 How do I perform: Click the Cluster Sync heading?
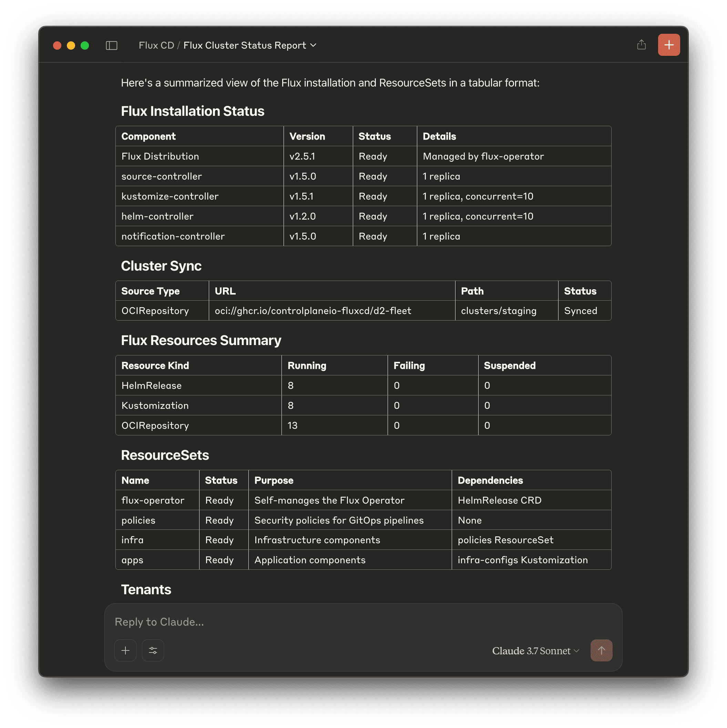161,266
